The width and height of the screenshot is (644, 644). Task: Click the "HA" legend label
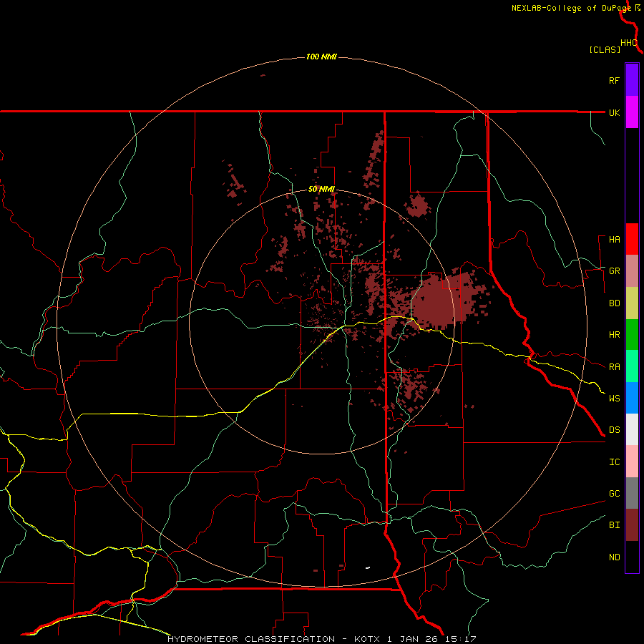coord(614,240)
